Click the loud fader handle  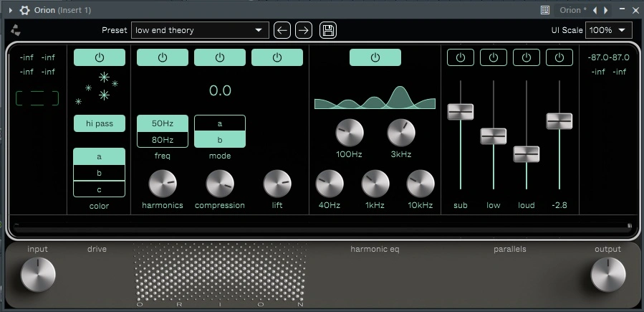[527, 154]
